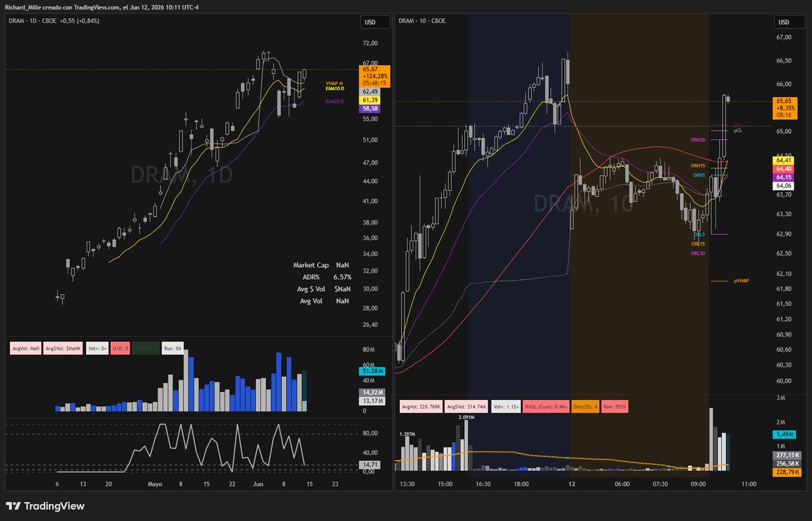Screen dimensions: 812x521
Task: Click the RVOL (Cum): 0.46× label
Action: click(545, 407)
